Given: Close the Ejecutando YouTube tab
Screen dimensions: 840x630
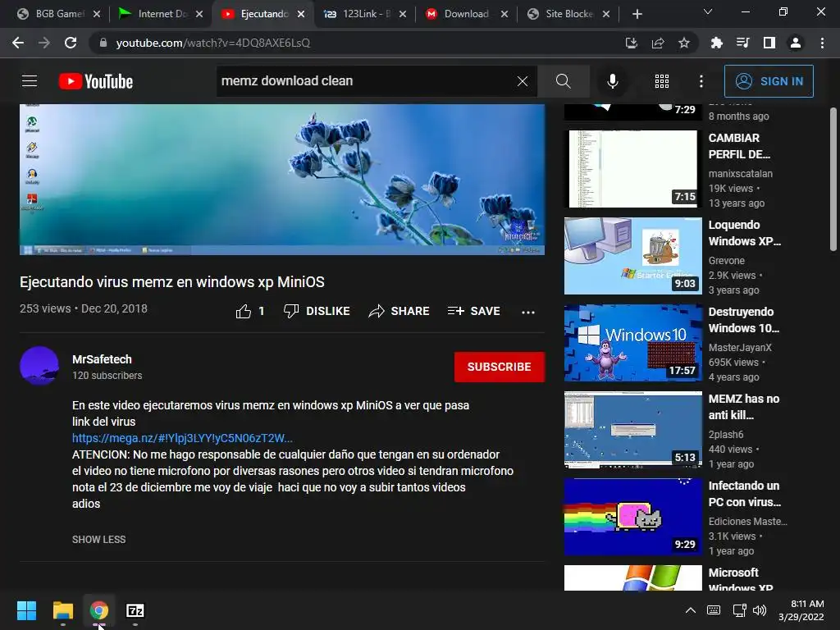Looking at the screenshot, I should [x=301, y=14].
